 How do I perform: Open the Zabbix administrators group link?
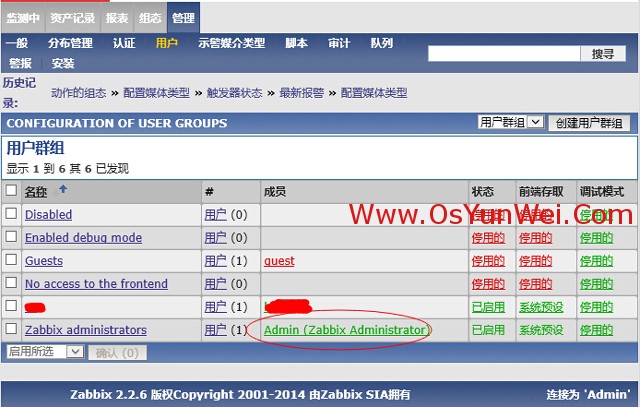[x=86, y=330]
